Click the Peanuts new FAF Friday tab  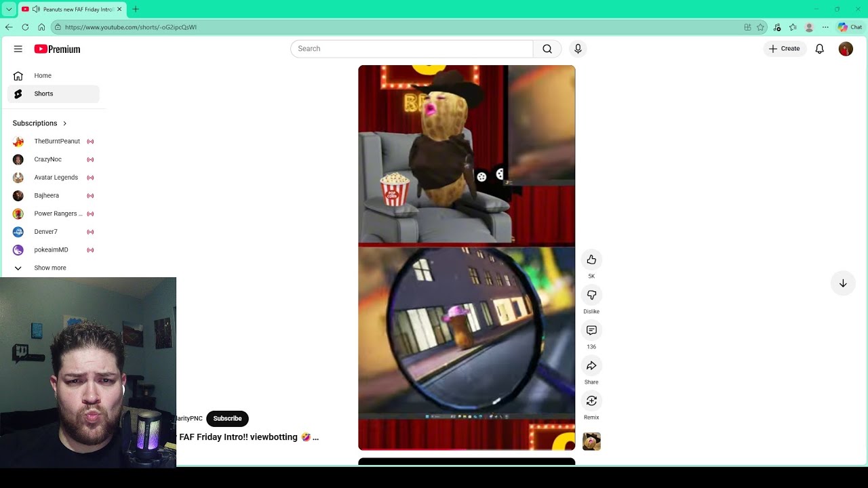71,9
